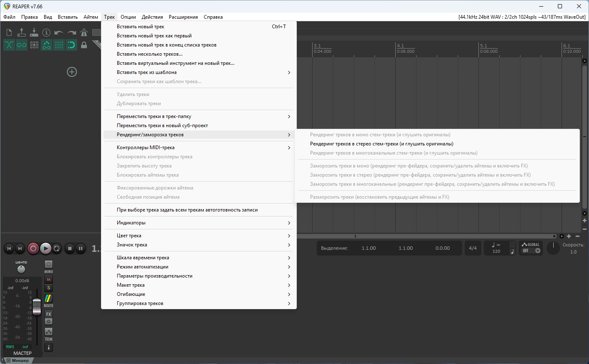Click master track info 'i' icon
The height and width of the screenshot is (364, 589).
49,347
